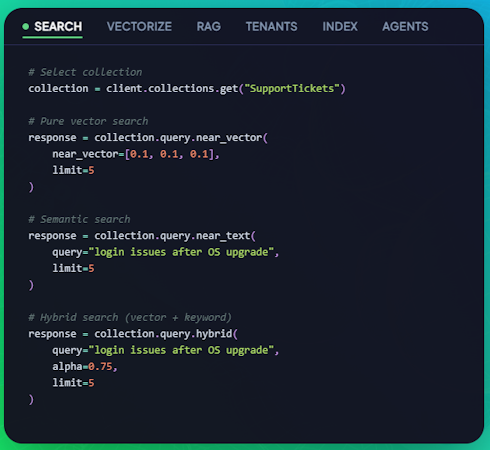Open the INDEX tab
Screen dimensions: 490x450
(x=340, y=26)
